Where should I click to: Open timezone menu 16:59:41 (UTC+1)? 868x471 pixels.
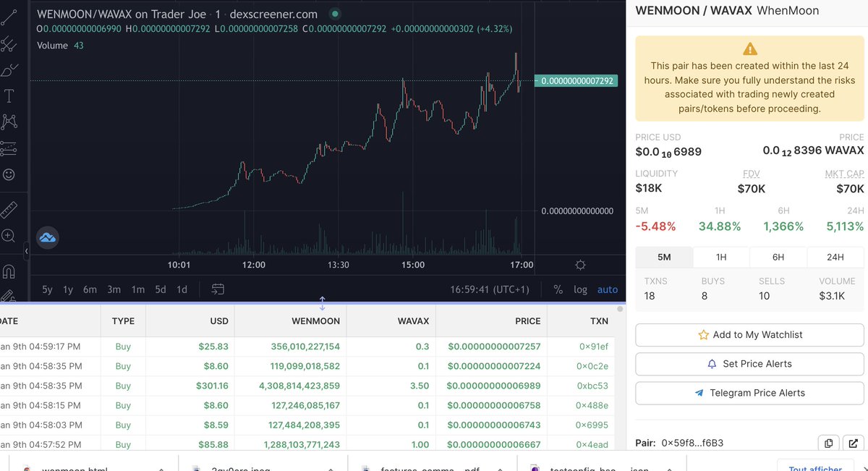pos(490,289)
